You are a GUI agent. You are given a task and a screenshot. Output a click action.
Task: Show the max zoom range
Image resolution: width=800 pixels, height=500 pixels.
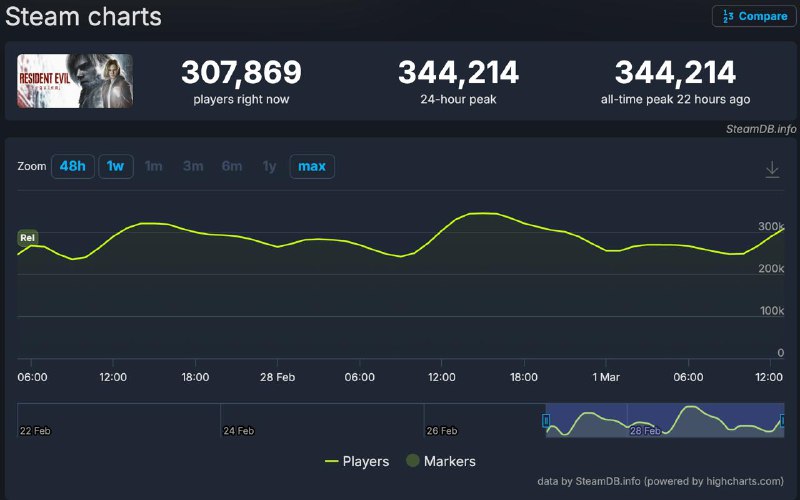(312, 166)
